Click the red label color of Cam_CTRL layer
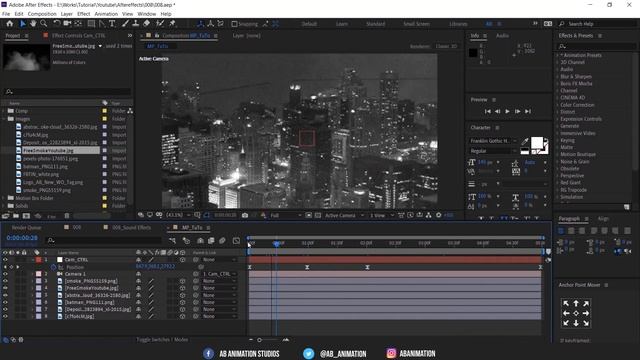The image size is (640, 360). coord(38,260)
